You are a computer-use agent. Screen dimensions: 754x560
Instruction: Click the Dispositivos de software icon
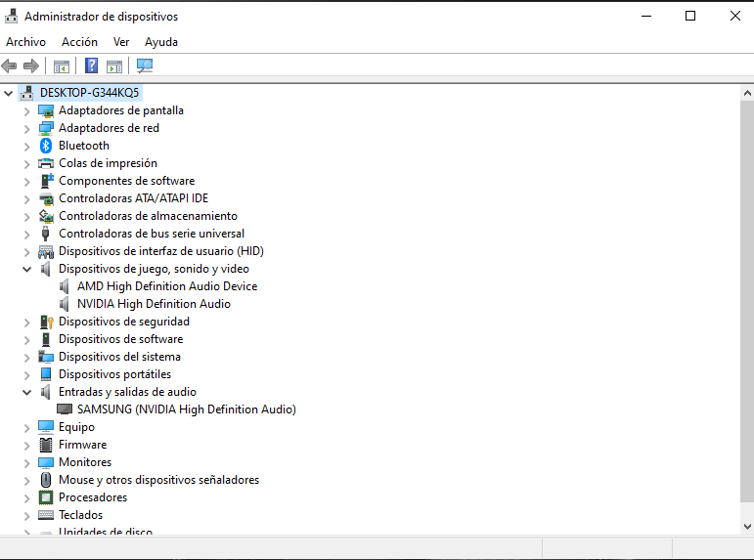click(x=46, y=339)
